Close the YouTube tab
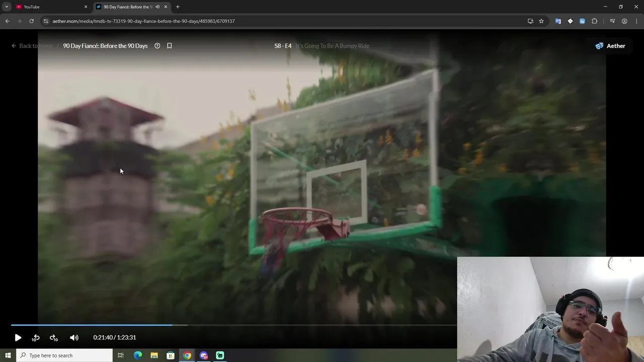 coord(86,7)
